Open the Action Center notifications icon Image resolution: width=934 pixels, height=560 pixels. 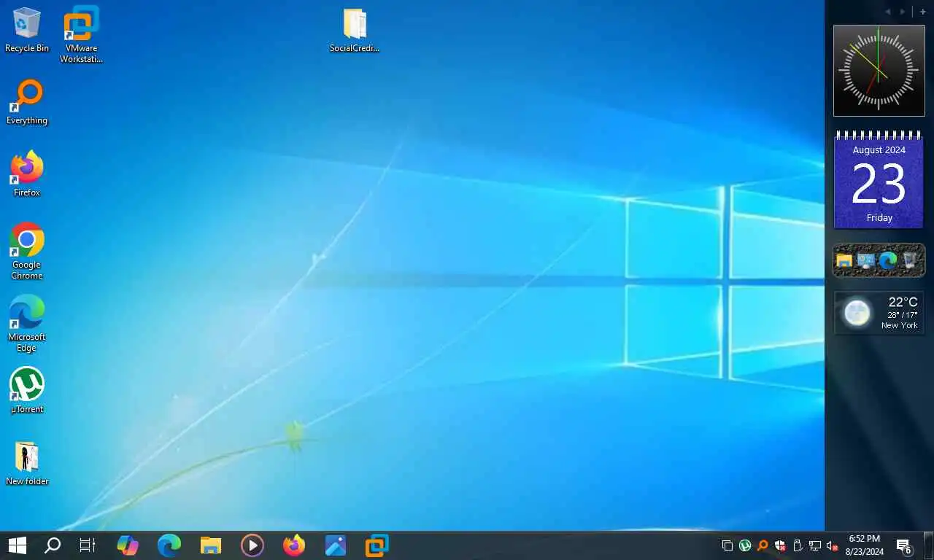pyautogui.click(x=904, y=546)
